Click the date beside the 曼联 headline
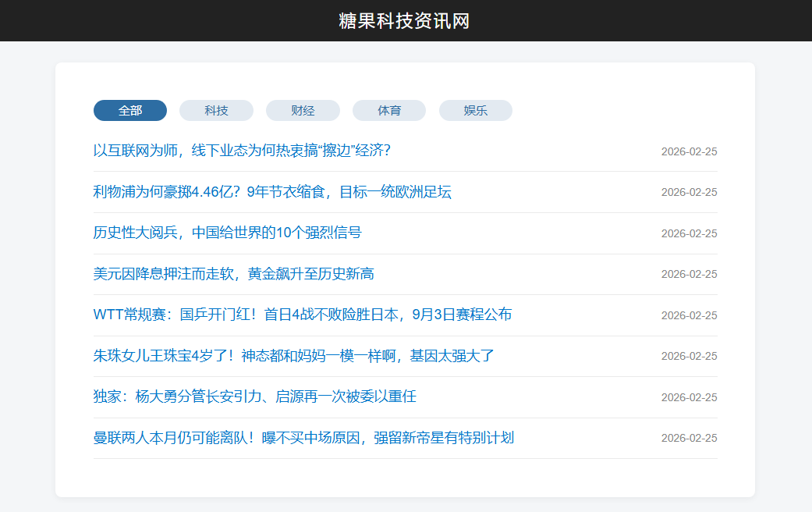 tap(689, 439)
